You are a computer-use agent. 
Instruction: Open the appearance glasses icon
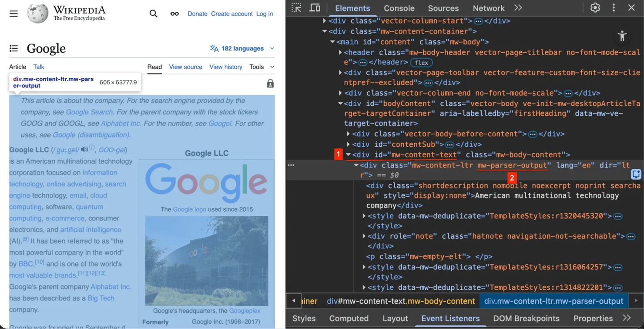click(x=174, y=13)
